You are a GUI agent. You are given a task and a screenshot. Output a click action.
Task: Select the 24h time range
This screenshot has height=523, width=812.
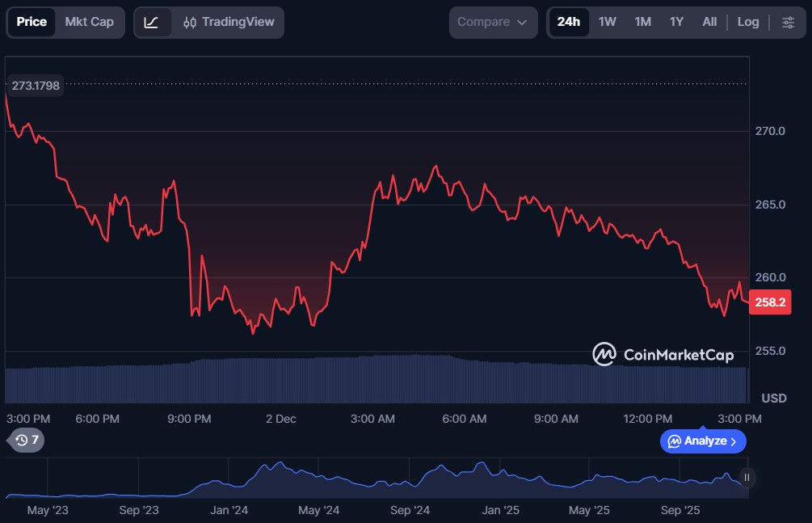click(x=568, y=22)
